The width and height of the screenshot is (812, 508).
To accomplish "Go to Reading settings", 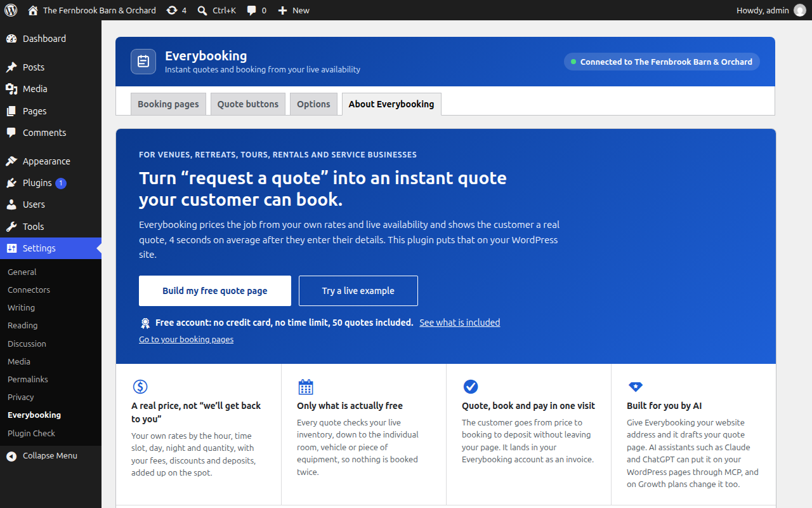I will tap(51, 325).
